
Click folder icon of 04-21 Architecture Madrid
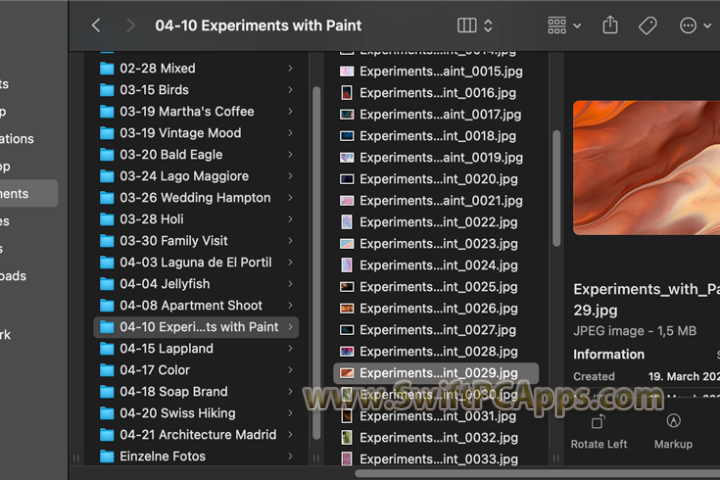pos(107,435)
